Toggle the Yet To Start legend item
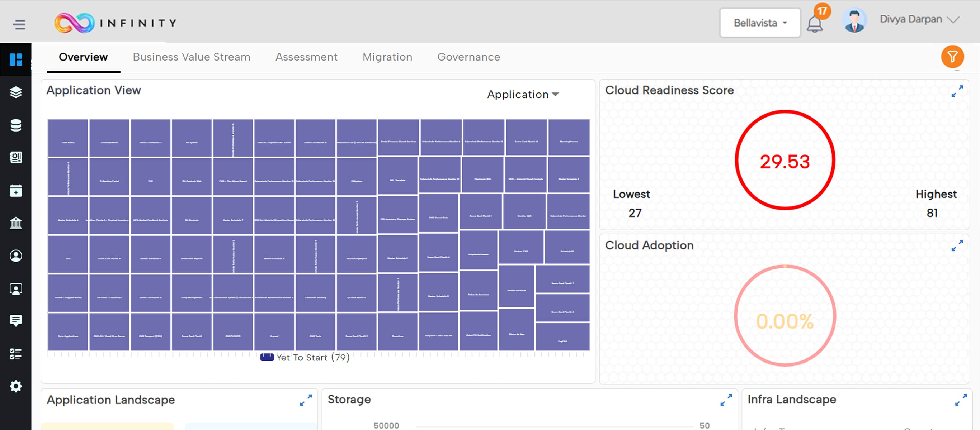 tap(305, 357)
